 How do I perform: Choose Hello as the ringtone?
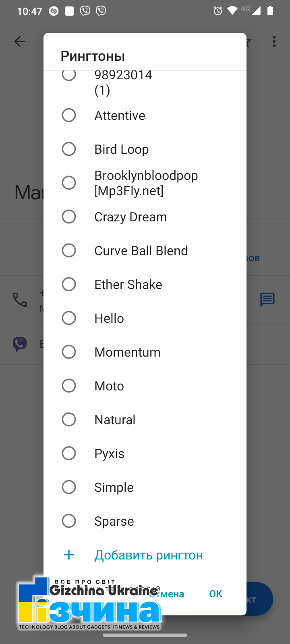[x=69, y=318]
